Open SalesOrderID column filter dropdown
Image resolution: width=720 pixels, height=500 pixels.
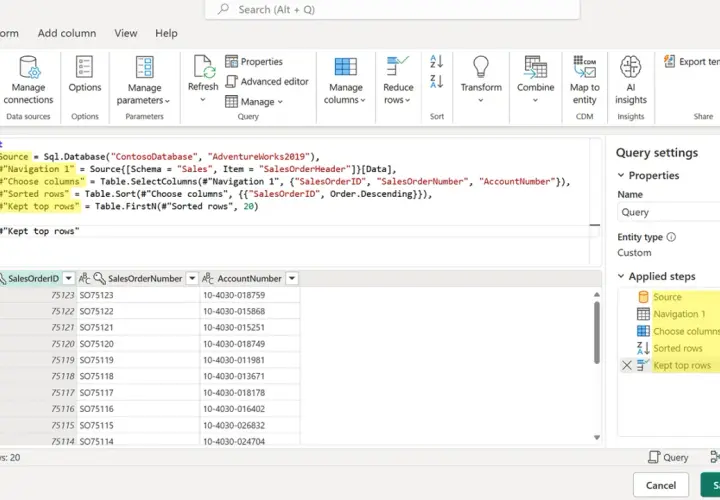[x=68, y=278]
